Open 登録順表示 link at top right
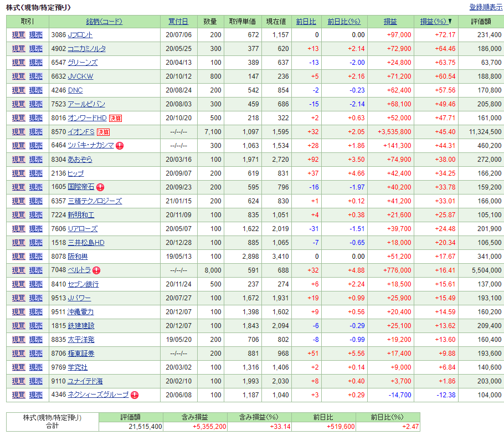The height and width of the screenshot is (435, 504). click(x=486, y=7)
